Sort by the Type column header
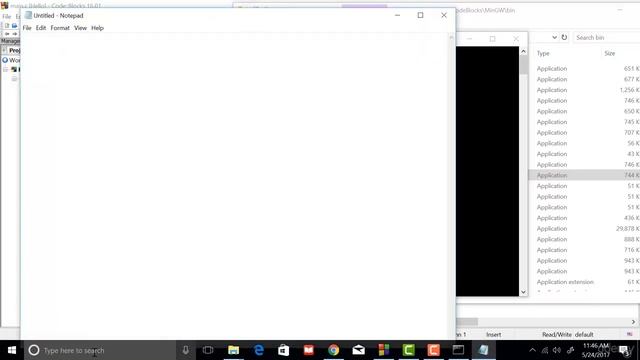The width and height of the screenshot is (640, 360). [543, 53]
